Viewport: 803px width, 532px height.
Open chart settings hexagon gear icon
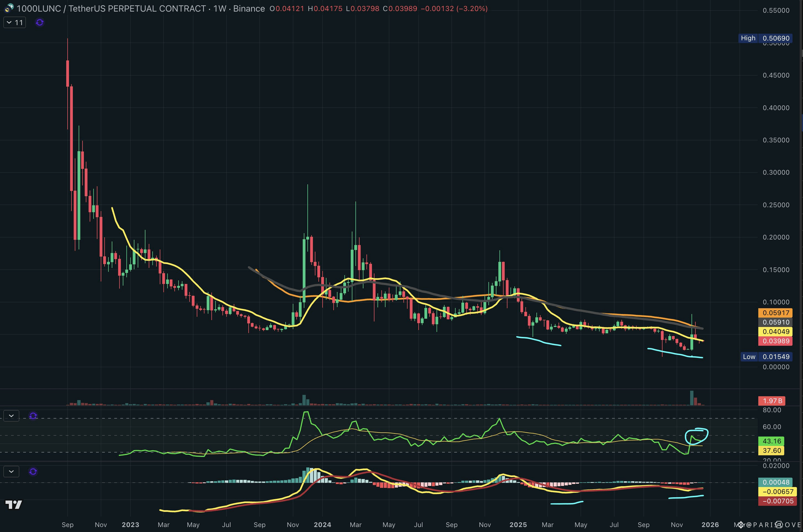coord(779,525)
